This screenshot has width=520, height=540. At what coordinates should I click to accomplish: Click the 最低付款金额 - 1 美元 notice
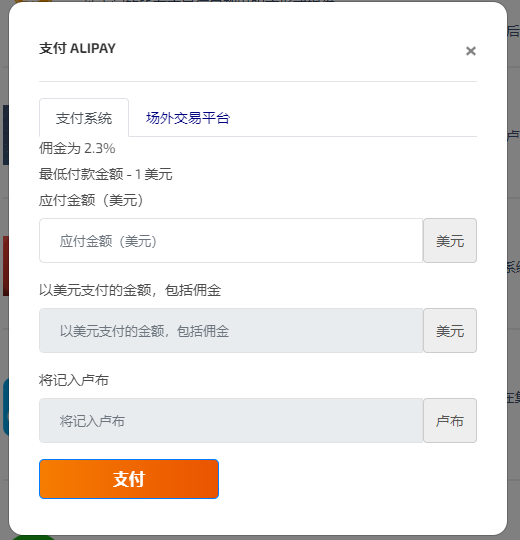pos(106,174)
